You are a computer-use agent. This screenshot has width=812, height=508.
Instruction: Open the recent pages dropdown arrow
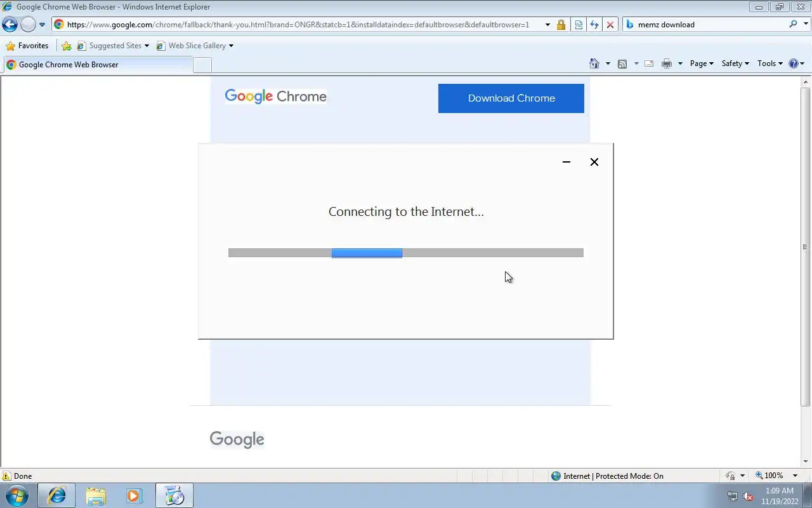(43, 25)
